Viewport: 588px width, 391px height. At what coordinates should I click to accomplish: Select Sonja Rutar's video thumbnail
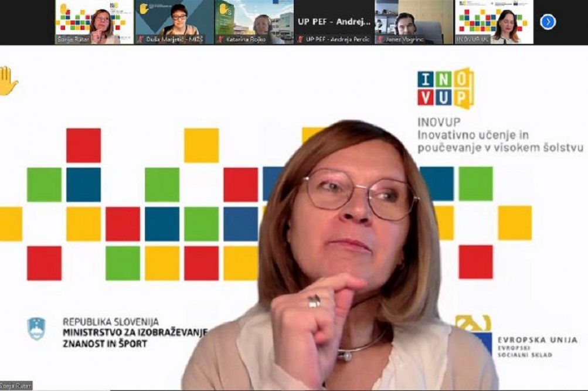[94, 22]
